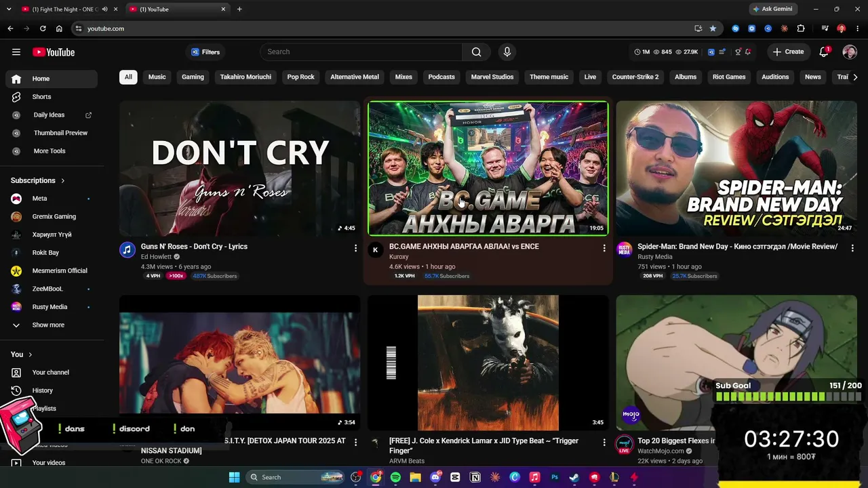868x488 pixels.
Task: Open the Chrome extensions puzzle icon
Action: tap(801, 28)
